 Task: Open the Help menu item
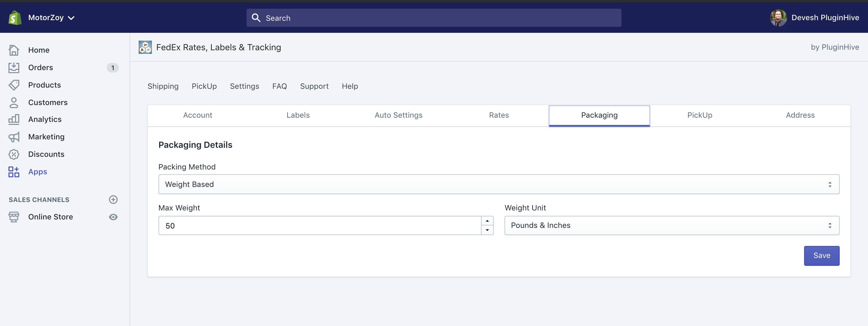pyautogui.click(x=350, y=86)
